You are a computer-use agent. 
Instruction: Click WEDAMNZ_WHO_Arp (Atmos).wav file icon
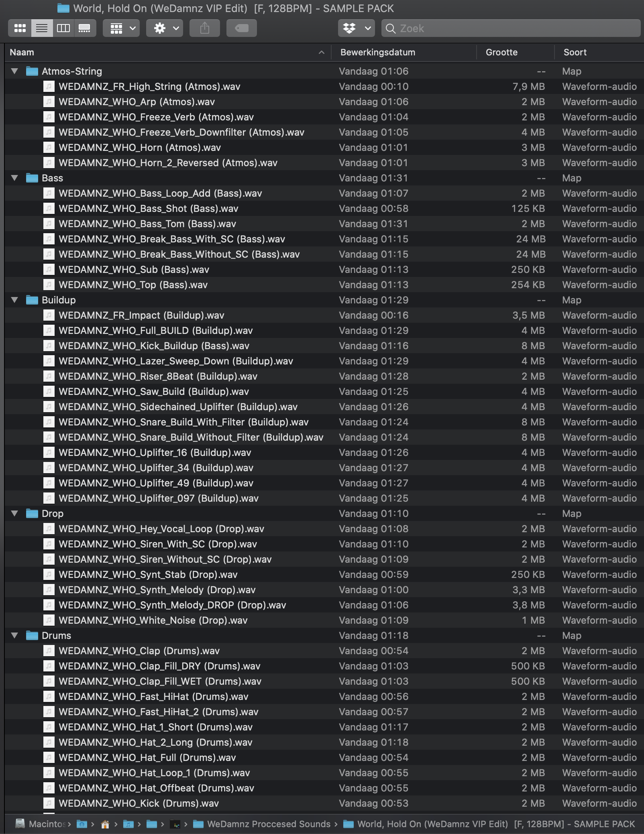click(x=49, y=102)
